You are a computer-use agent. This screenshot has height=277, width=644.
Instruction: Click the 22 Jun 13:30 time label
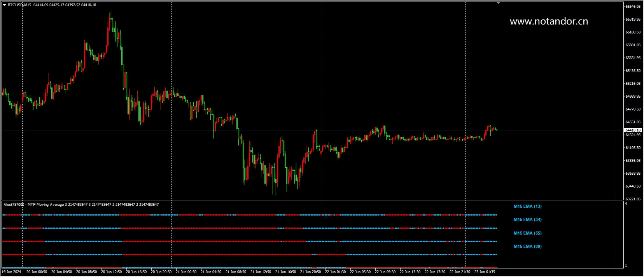point(410,272)
